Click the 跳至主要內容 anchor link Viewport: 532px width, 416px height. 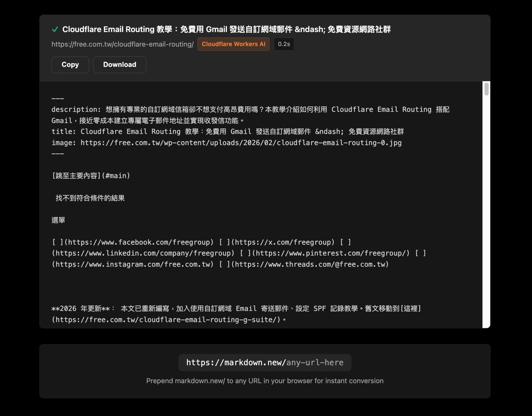tap(91, 175)
